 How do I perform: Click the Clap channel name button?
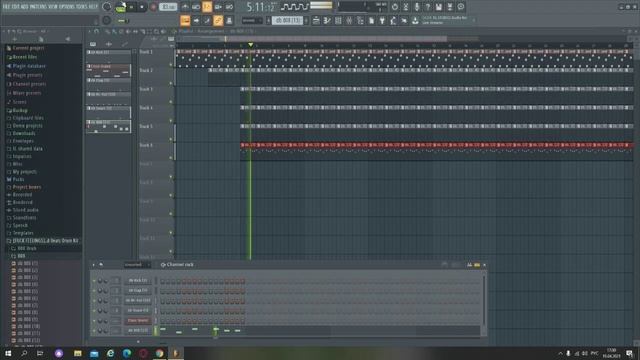pos(138,291)
